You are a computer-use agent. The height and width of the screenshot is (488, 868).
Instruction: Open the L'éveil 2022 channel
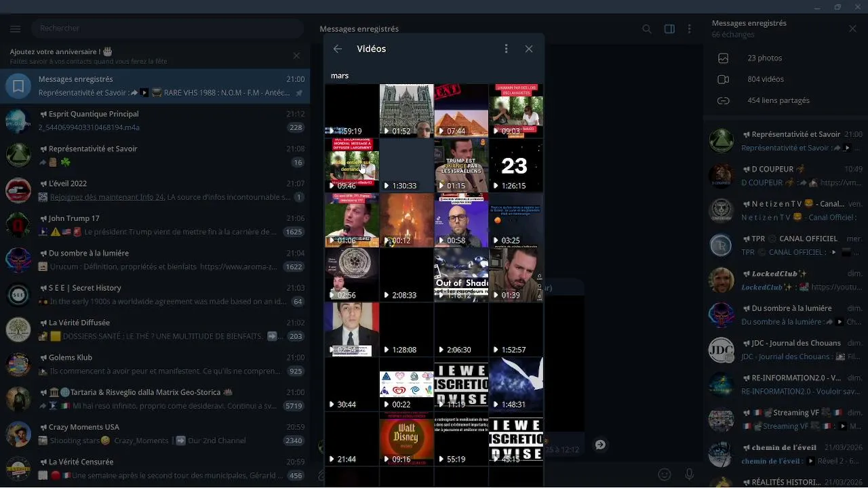coord(155,190)
